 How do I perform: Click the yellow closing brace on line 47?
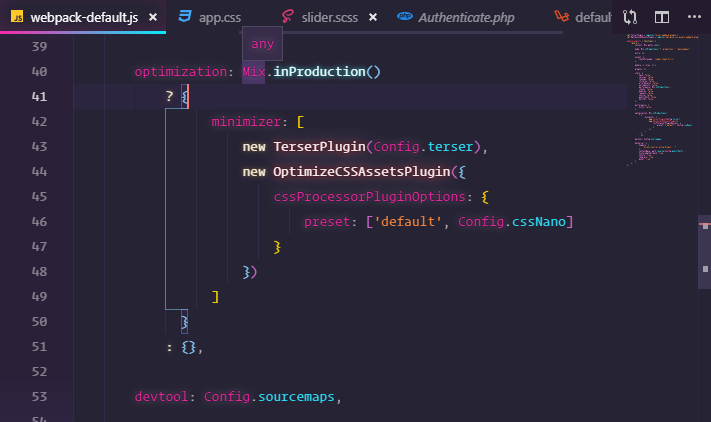tap(277, 247)
